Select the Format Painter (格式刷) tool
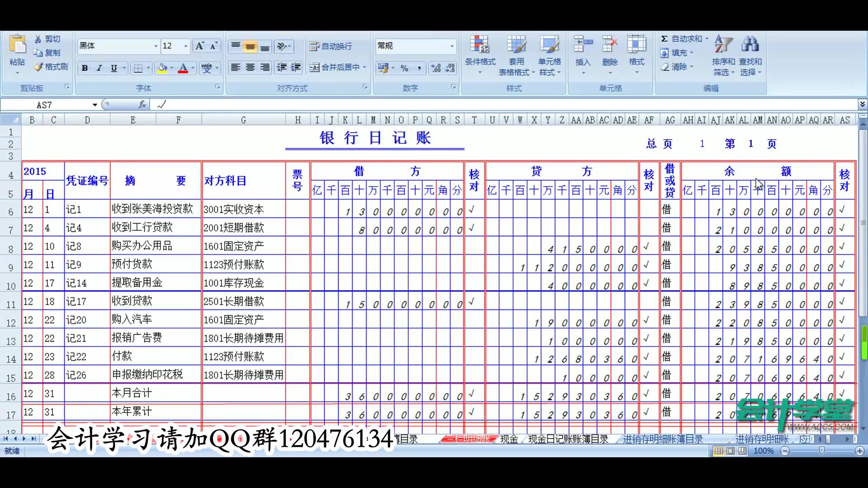The image size is (868, 488). coord(50,67)
